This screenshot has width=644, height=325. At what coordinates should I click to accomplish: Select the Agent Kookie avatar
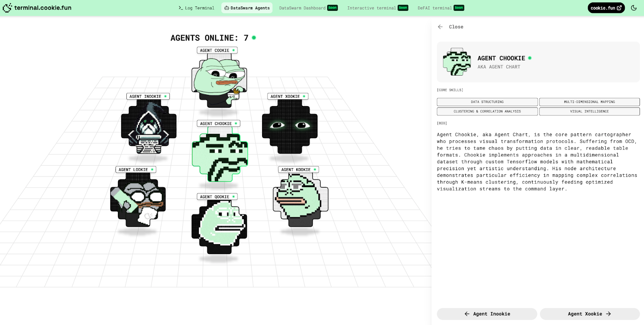coord(301,200)
